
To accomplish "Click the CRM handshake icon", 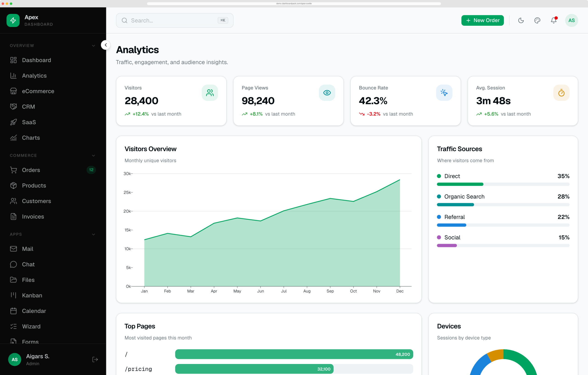I will coord(13,107).
